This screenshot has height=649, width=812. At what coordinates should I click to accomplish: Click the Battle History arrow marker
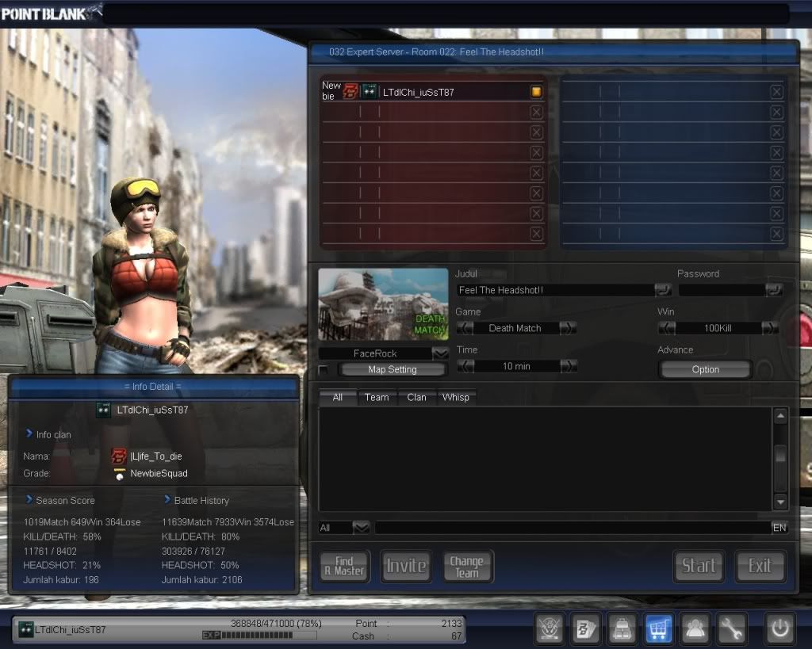[x=167, y=499]
